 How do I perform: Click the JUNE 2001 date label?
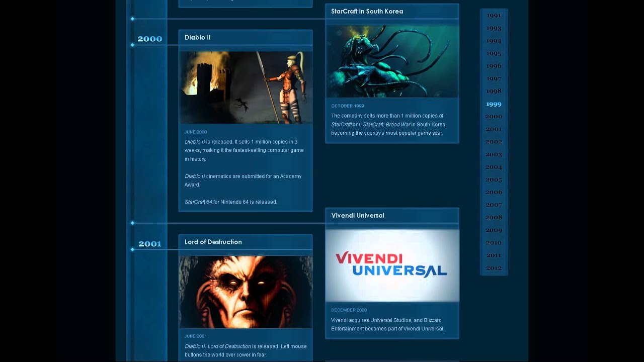tap(195, 336)
